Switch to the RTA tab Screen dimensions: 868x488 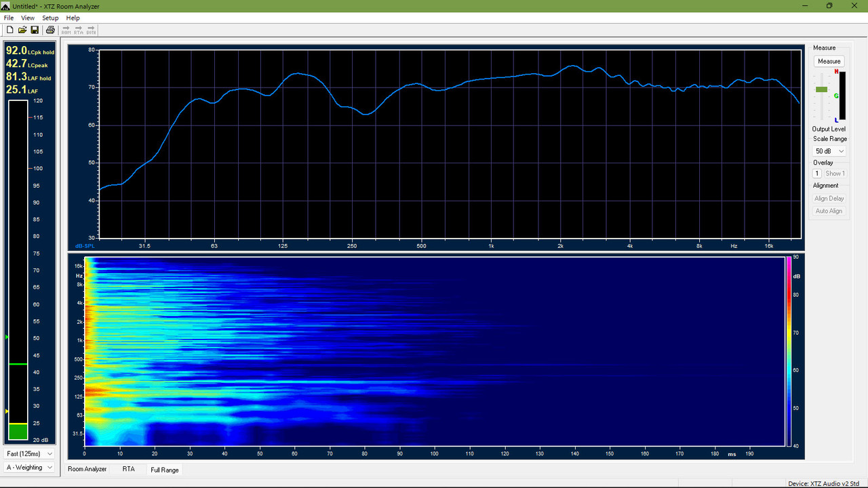tap(129, 469)
